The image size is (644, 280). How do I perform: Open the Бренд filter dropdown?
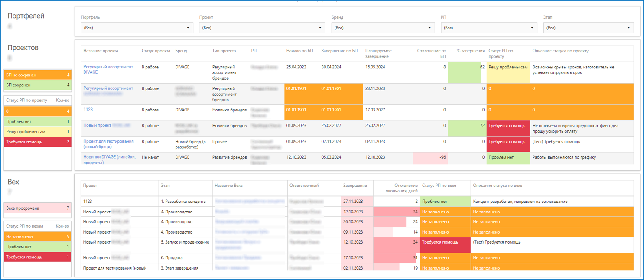(x=383, y=28)
